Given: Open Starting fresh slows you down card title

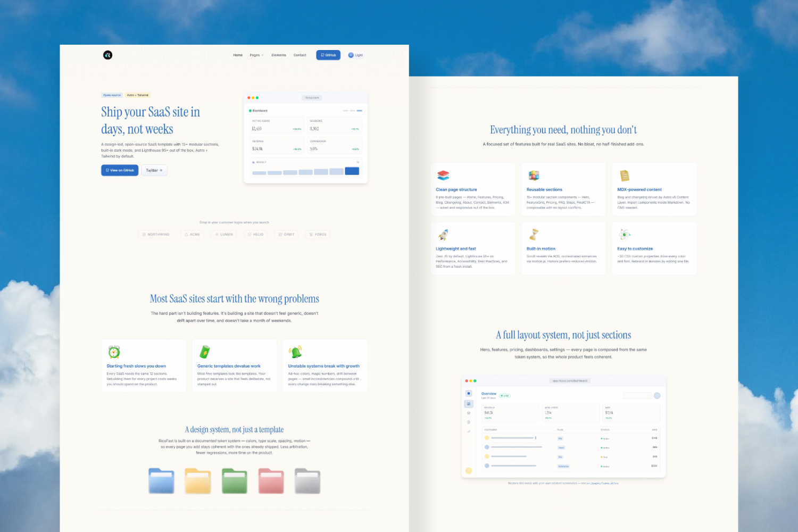Looking at the screenshot, I should pyautogui.click(x=136, y=366).
